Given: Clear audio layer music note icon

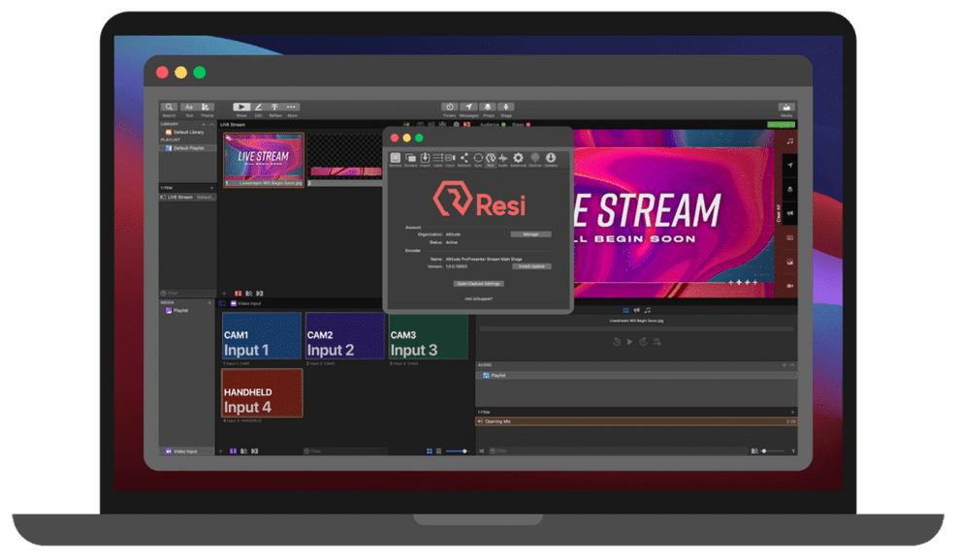Looking at the screenshot, I should tap(789, 141).
